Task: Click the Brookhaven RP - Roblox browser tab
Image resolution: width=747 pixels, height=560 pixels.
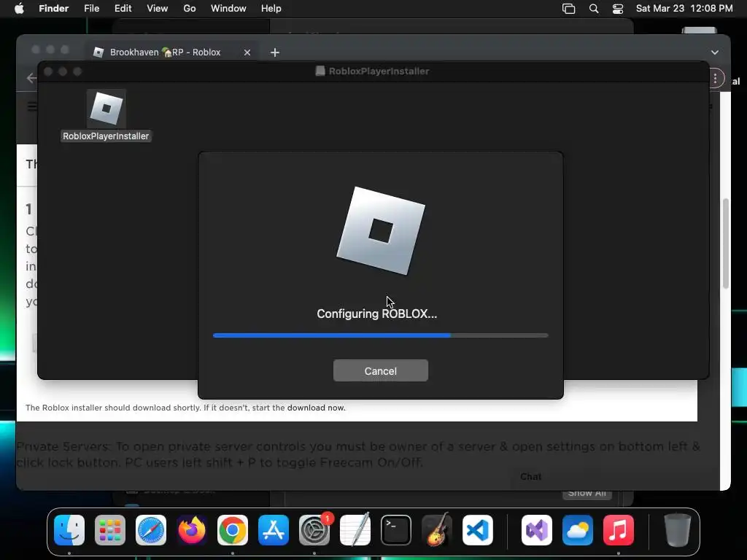Action: [165, 52]
